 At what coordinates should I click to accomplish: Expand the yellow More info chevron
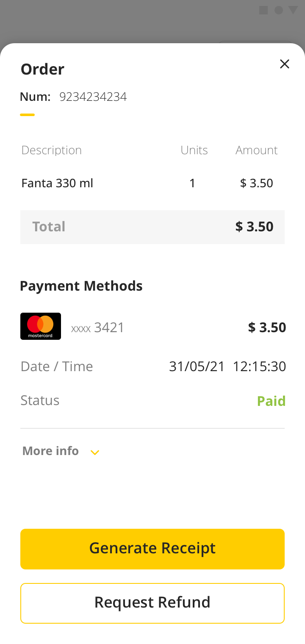tap(95, 452)
